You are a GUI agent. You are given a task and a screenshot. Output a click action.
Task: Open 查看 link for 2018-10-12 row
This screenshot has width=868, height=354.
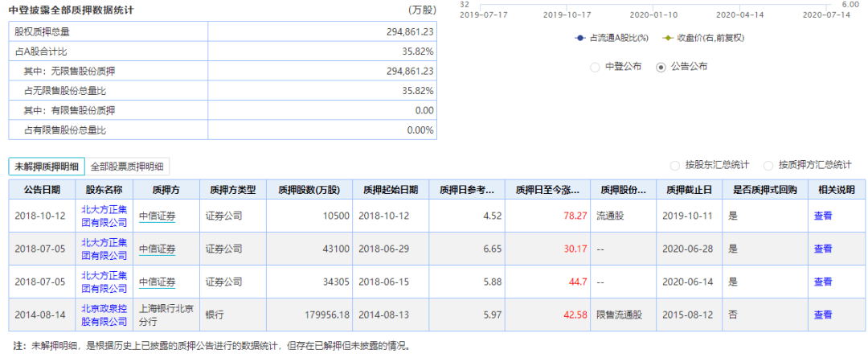pos(823,216)
